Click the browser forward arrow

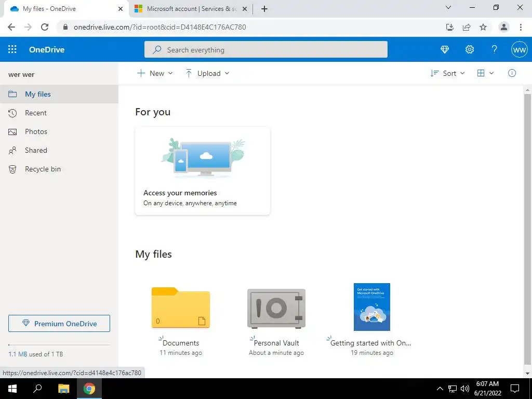28,27
